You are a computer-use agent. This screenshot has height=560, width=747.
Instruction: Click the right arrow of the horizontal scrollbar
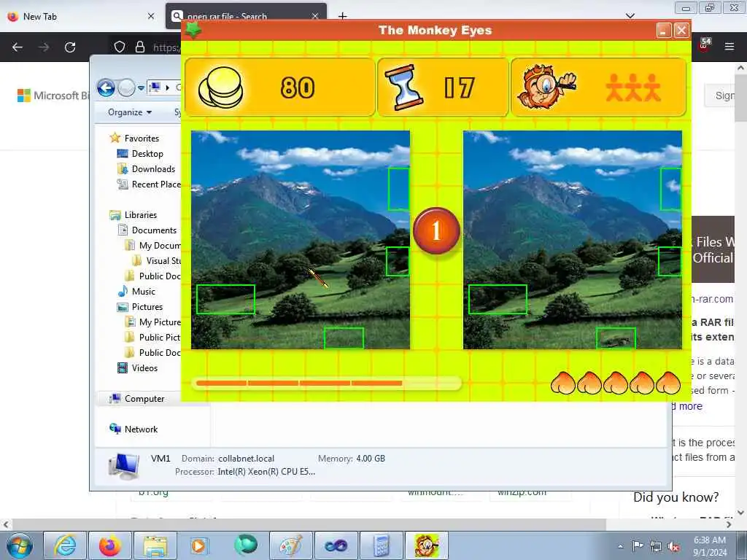pyautogui.click(x=729, y=524)
